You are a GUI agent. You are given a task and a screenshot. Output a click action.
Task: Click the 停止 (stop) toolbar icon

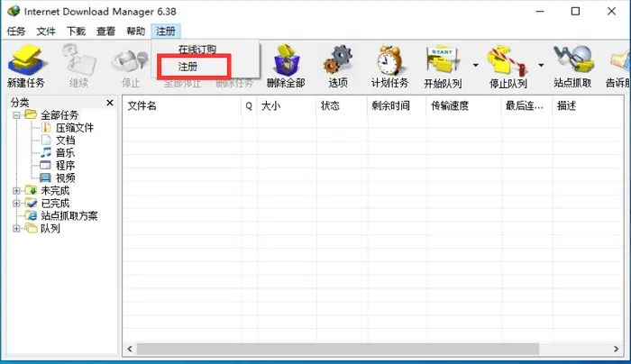[x=131, y=60]
